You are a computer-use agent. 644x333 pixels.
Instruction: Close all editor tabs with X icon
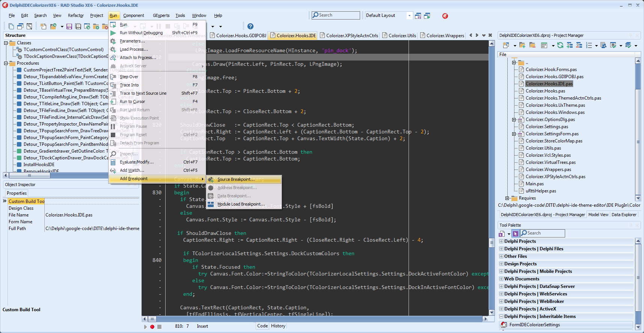(490, 35)
